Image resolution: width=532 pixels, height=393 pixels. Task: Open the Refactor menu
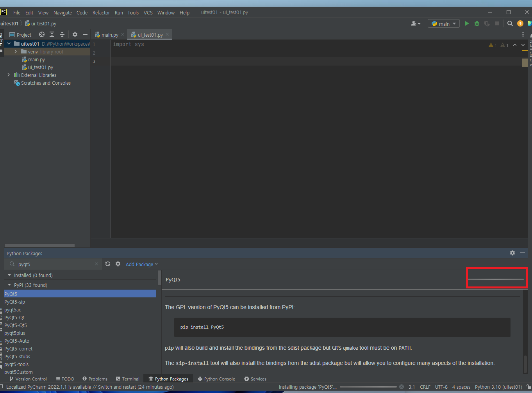point(101,12)
